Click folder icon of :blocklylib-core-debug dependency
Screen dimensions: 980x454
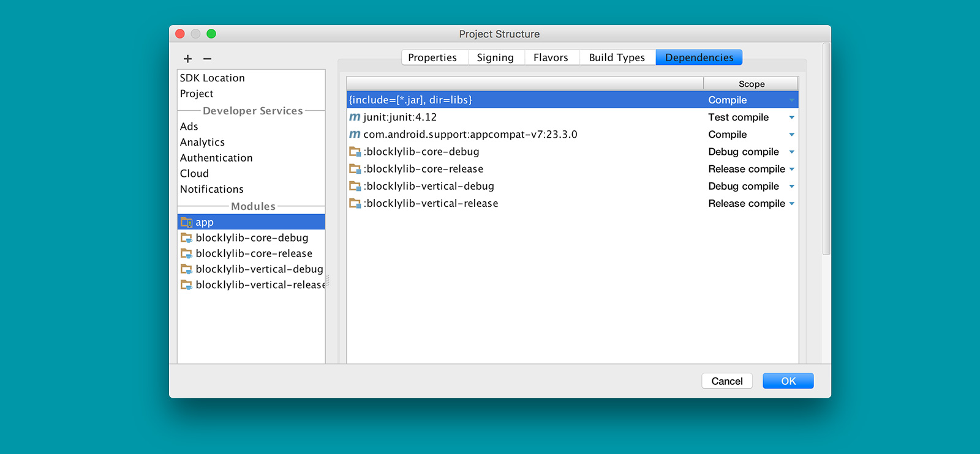coord(355,152)
